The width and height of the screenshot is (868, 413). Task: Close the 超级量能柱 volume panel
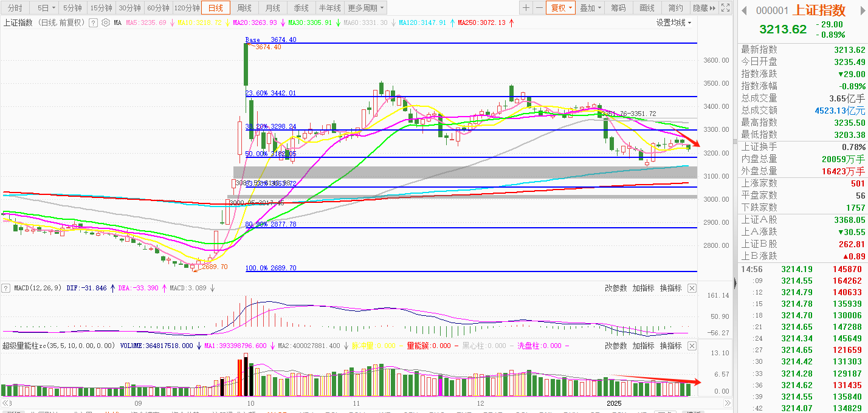point(692,346)
